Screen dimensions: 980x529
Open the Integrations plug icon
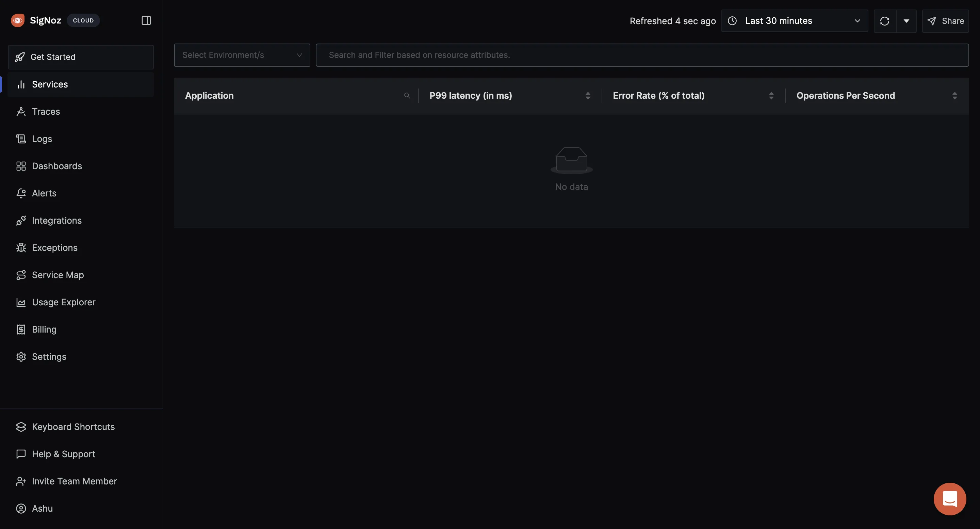point(21,220)
